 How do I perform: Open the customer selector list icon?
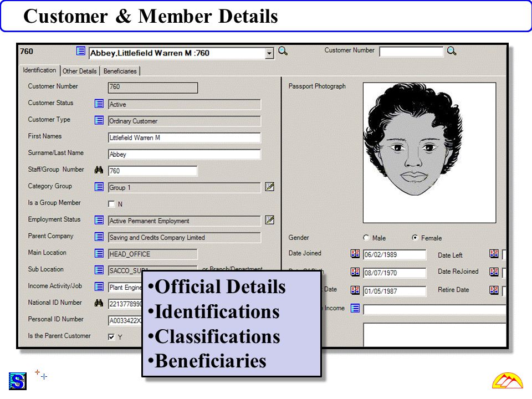pos(80,51)
